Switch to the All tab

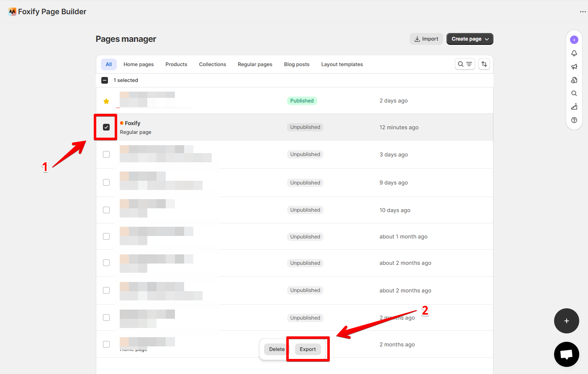pyautogui.click(x=109, y=64)
